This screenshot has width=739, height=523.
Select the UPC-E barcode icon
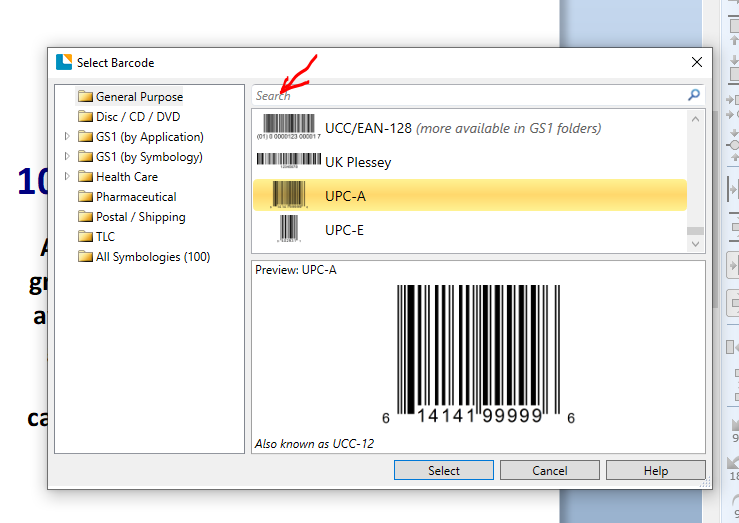[x=289, y=229]
